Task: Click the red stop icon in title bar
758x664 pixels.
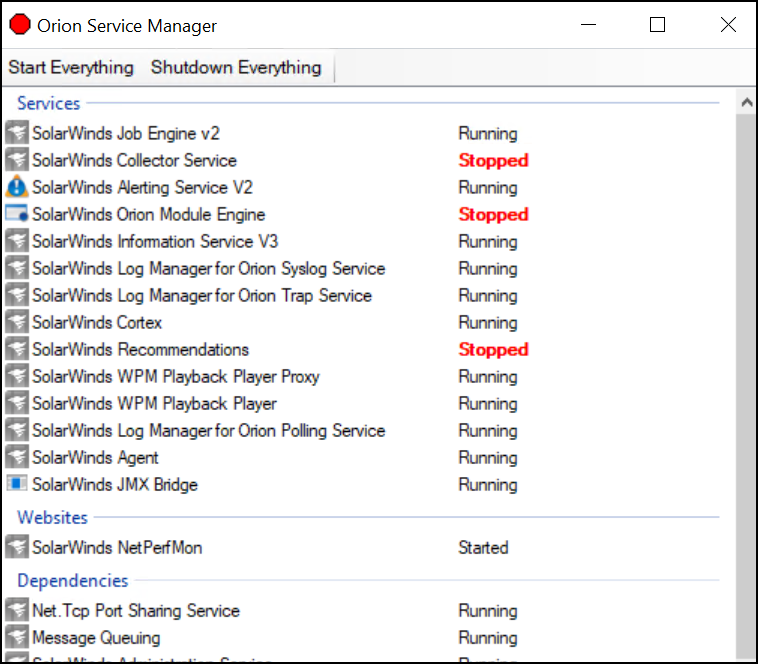Action: [x=19, y=26]
